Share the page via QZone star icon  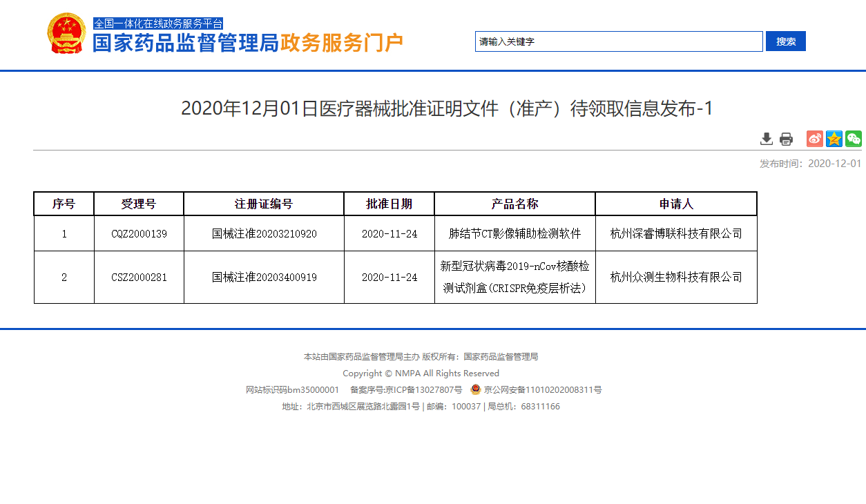click(x=834, y=139)
